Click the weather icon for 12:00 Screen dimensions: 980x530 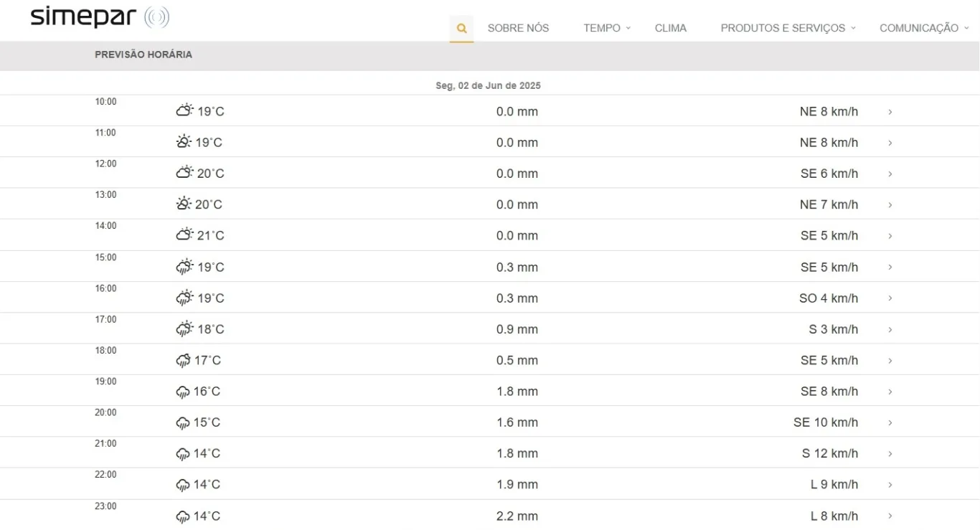click(x=184, y=173)
